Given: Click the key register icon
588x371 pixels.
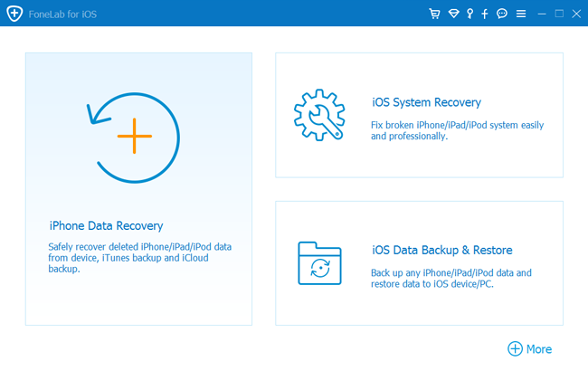Looking at the screenshot, I should (x=469, y=14).
